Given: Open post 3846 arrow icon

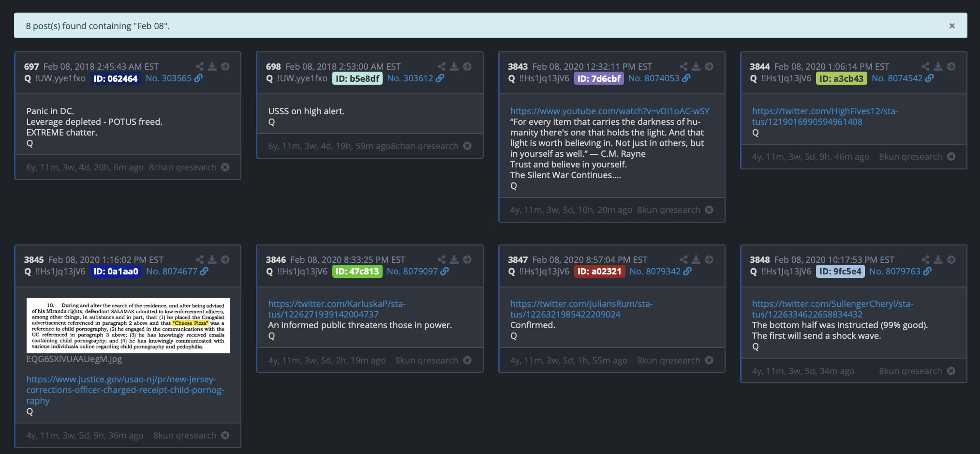Looking at the screenshot, I should pos(467,259).
